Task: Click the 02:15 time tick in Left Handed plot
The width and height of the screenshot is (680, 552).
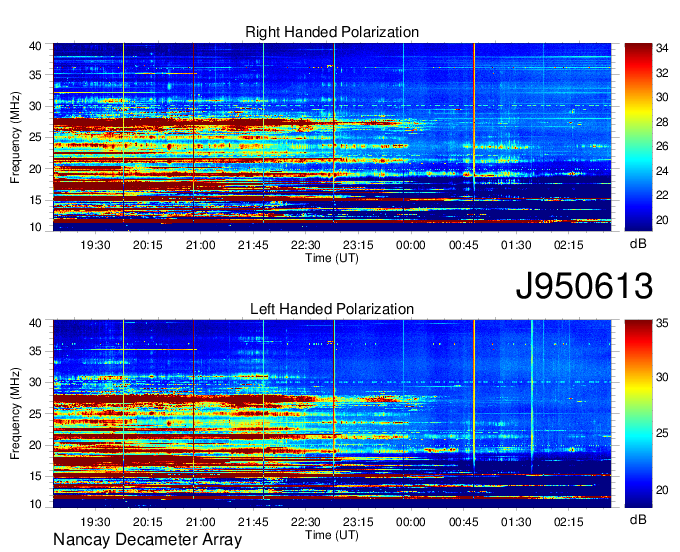Action: pos(569,522)
